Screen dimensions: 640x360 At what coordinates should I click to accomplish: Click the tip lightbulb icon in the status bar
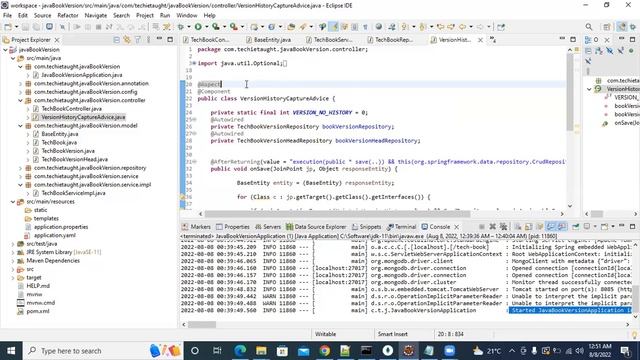pos(635,335)
